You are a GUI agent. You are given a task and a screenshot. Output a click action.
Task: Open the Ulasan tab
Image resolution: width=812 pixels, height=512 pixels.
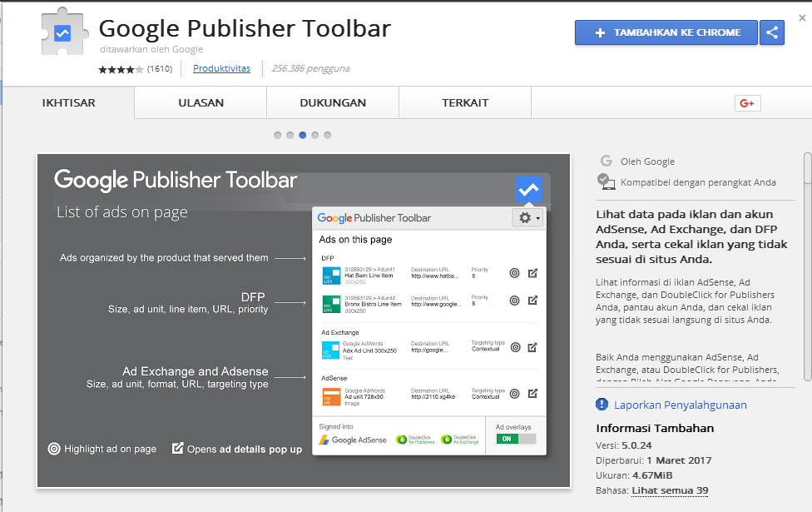201,102
